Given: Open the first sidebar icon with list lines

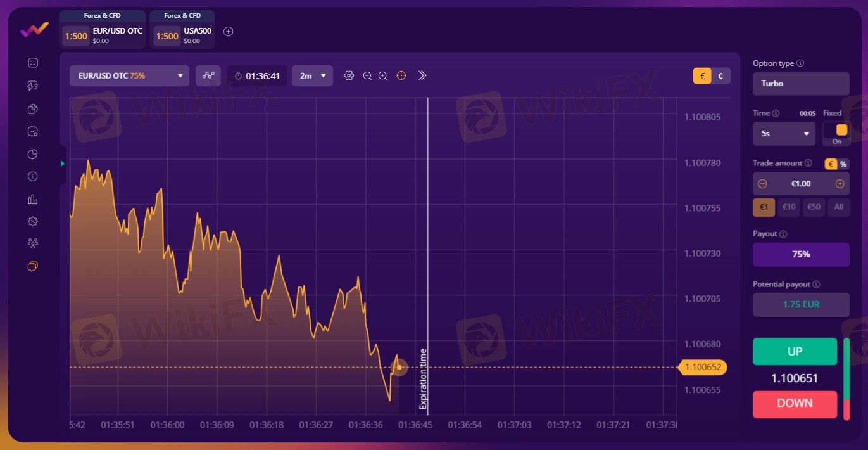Looking at the screenshot, I should (x=33, y=62).
